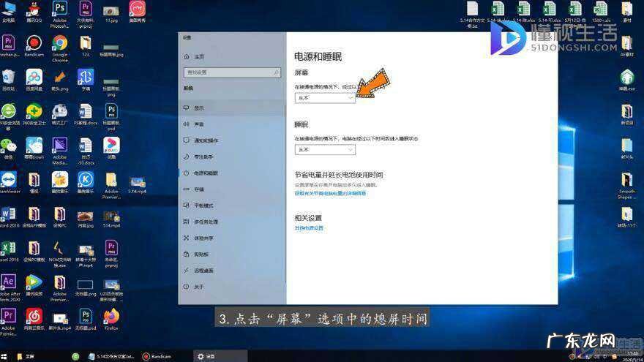Screen dimensions: 644x362
Task: Open Storage (存储) settings
Action: (x=232, y=189)
